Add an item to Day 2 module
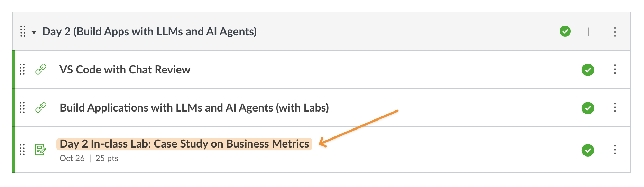The height and width of the screenshot is (187, 644). click(x=588, y=32)
